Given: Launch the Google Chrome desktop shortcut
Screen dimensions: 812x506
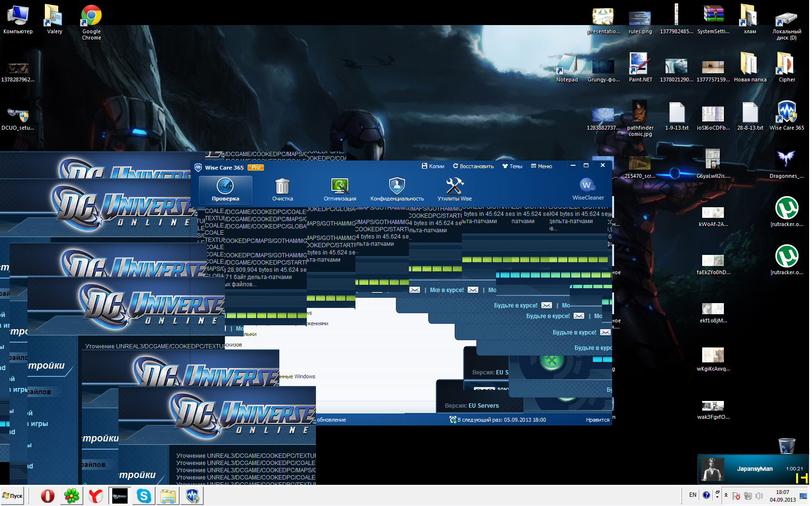Looking at the screenshot, I should pyautogui.click(x=92, y=23).
